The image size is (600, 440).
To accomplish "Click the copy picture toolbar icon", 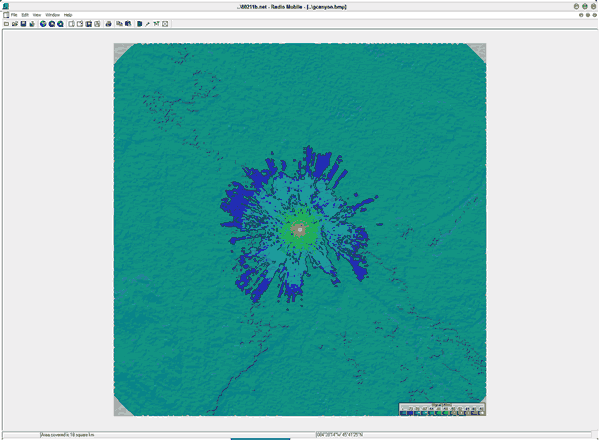I will coord(120,23).
